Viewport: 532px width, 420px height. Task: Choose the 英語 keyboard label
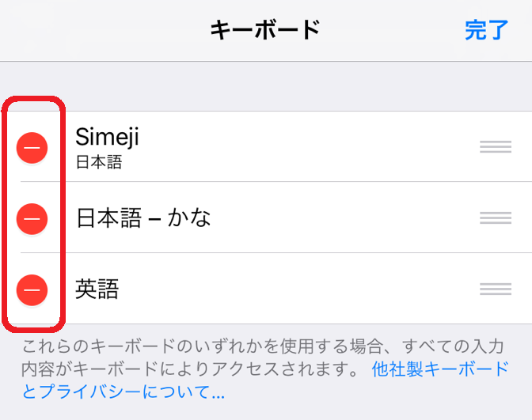[x=97, y=289]
